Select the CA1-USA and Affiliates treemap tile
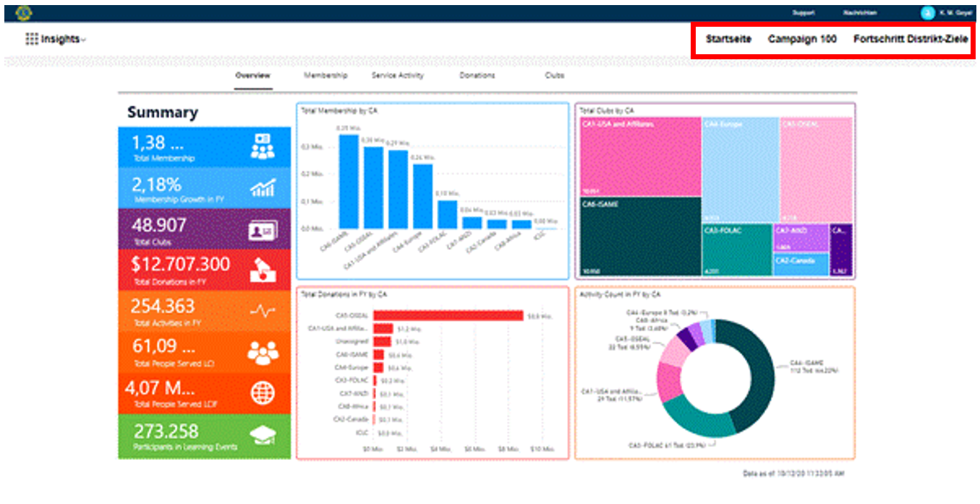The image size is (980, 504). tap(639, 157)
